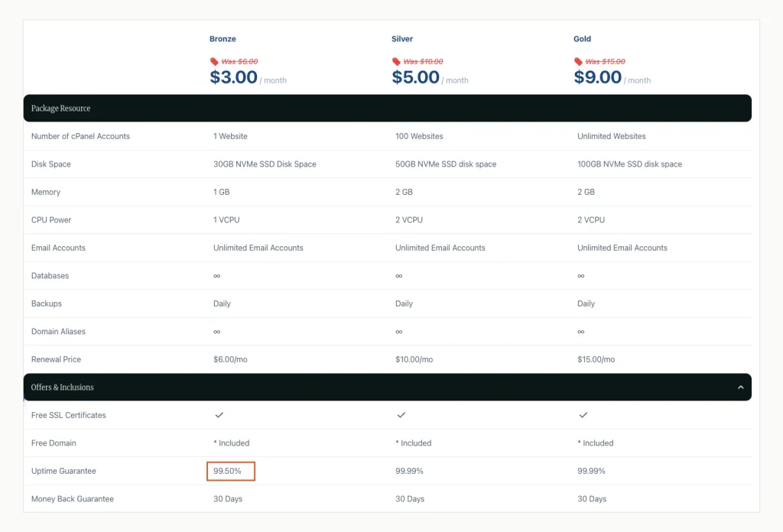The image size is (783, 532).
Task: Select Silver 'Unlimited Email Accounts' cell
Action: click(x=440, y=248)
